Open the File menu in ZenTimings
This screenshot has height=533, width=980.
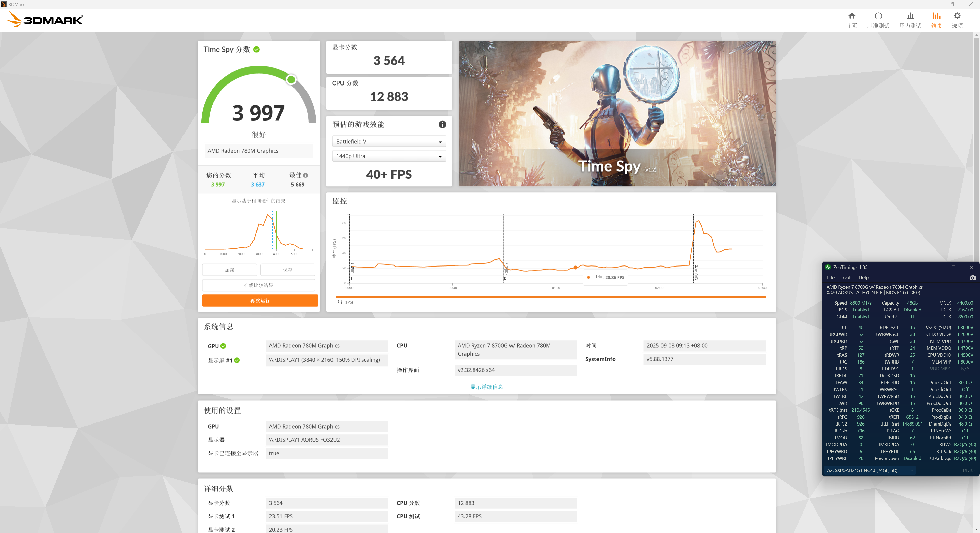[830, 278]
